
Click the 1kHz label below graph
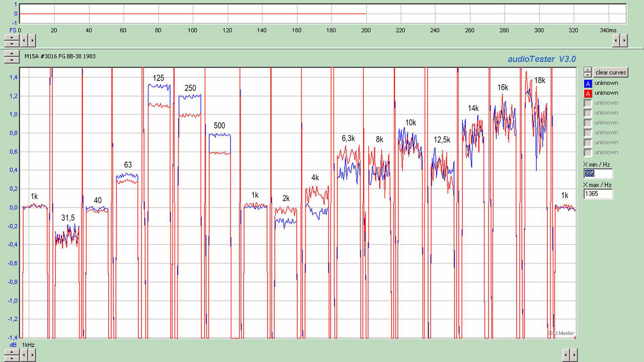click(28, 345)
